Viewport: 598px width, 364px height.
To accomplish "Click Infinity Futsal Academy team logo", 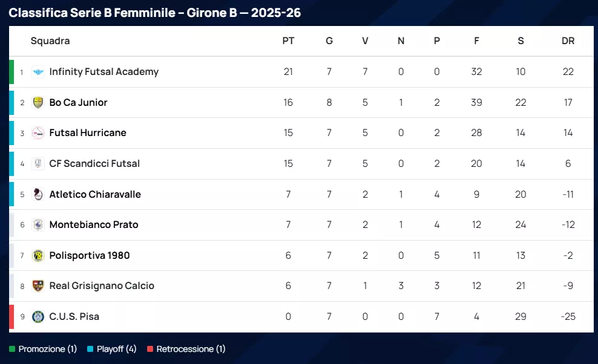I will click(x=38, y=72).
